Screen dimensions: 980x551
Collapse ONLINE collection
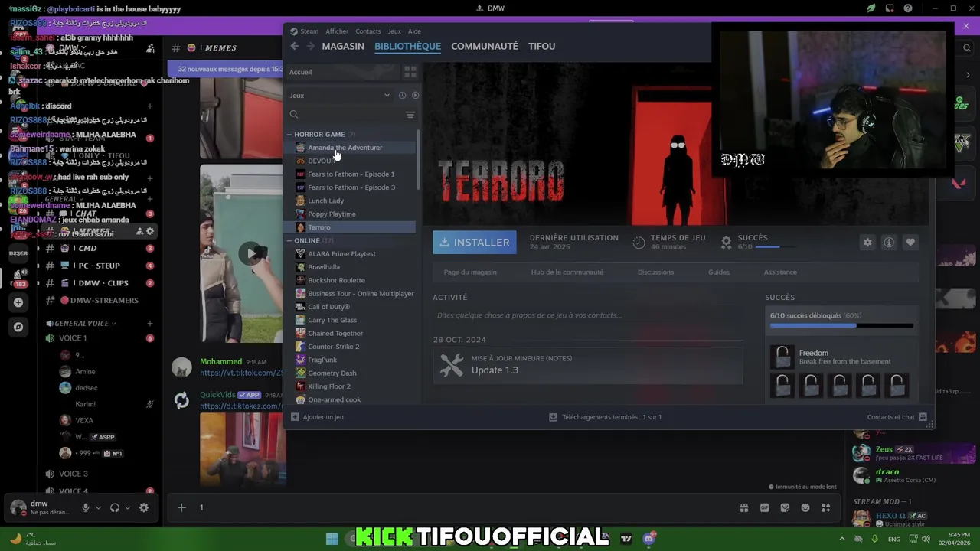pos(289,241)
